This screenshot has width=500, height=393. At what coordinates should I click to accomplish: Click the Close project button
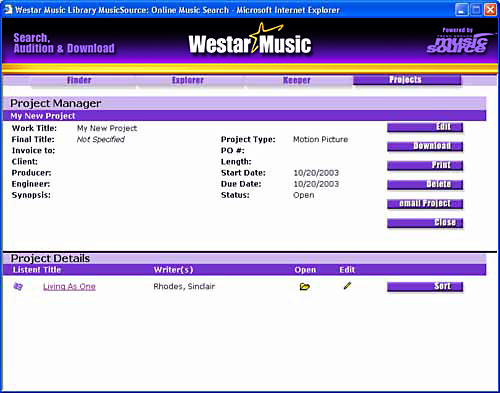(425, 222)
